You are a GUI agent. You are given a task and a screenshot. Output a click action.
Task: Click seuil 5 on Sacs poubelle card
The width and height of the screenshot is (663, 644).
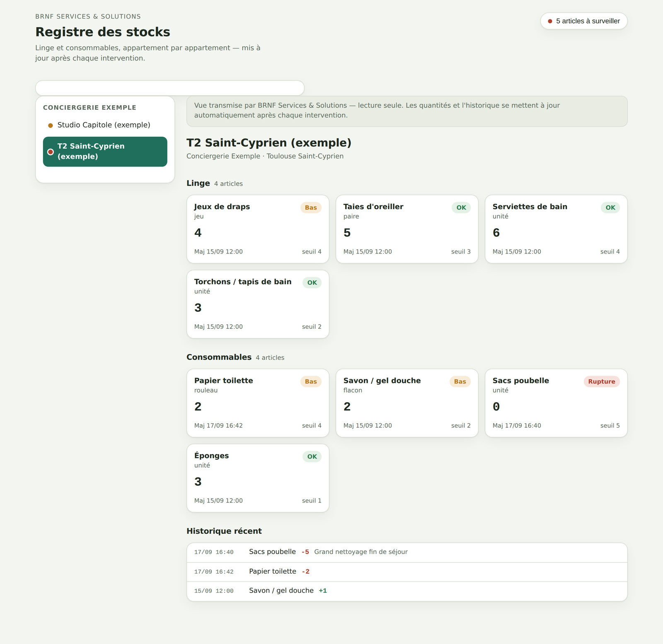click(x=610, y=425)
